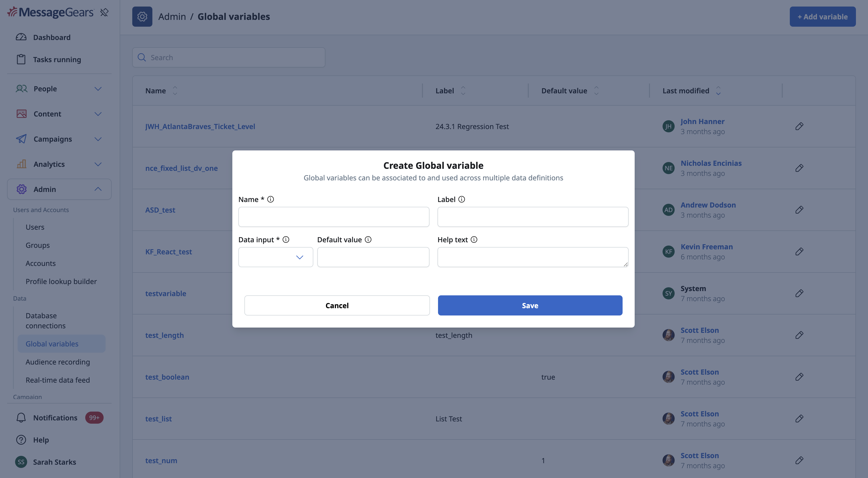
Task: Sort by the Default value column arrows
Action: [x=596, y=91]
